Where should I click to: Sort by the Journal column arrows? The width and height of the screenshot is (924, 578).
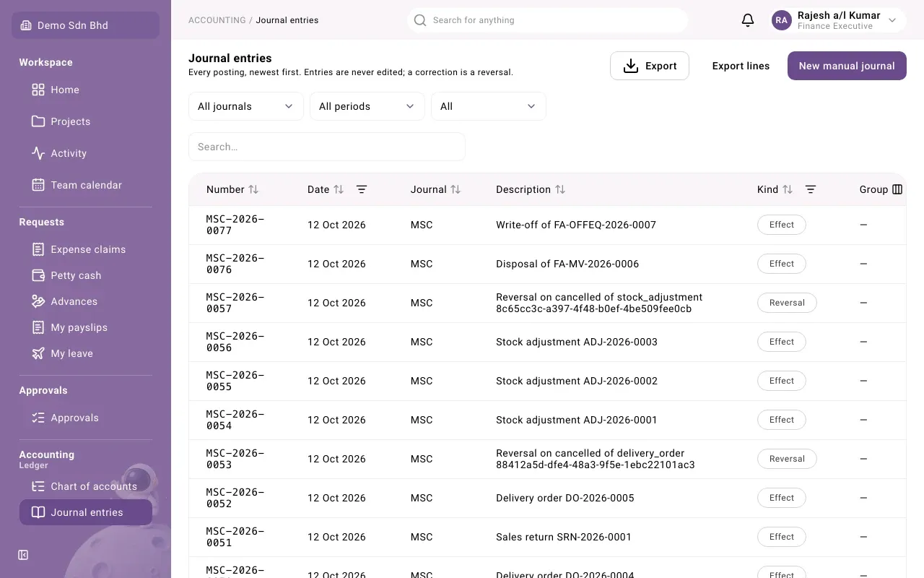(x=456, y=189)
